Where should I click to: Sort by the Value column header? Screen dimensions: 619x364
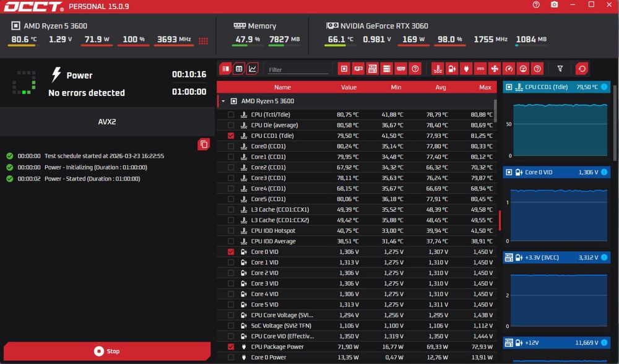(348, 87)
